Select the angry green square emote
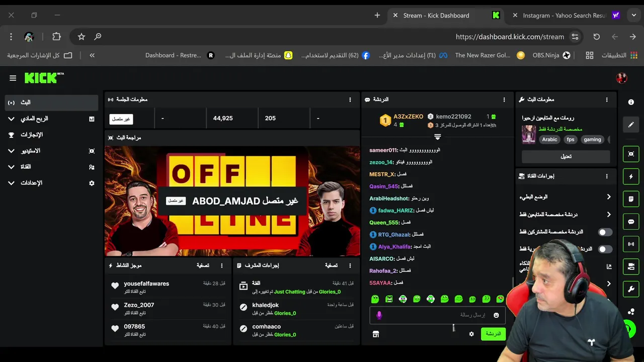644x362 pixels. click(x=389, y=299)
